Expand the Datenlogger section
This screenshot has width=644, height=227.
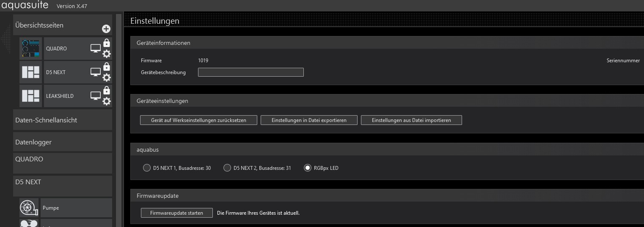pyautogui.click(x=63, y=142)
